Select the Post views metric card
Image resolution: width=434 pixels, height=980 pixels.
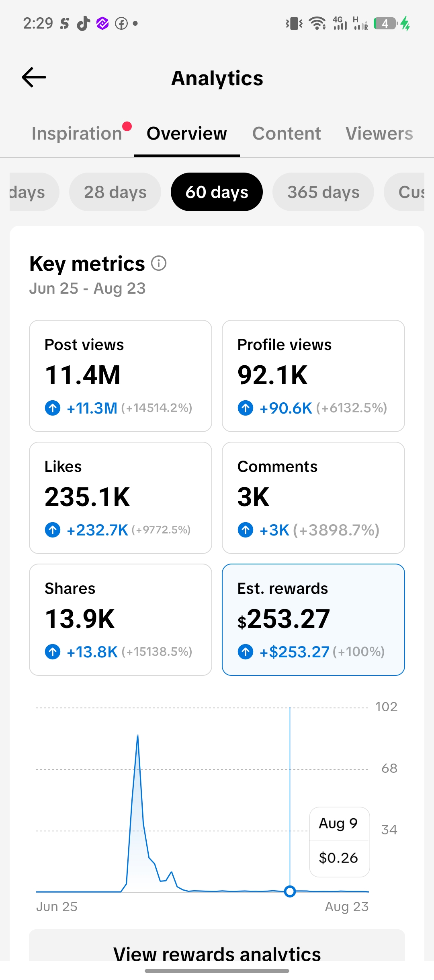[x=121, y=376]
